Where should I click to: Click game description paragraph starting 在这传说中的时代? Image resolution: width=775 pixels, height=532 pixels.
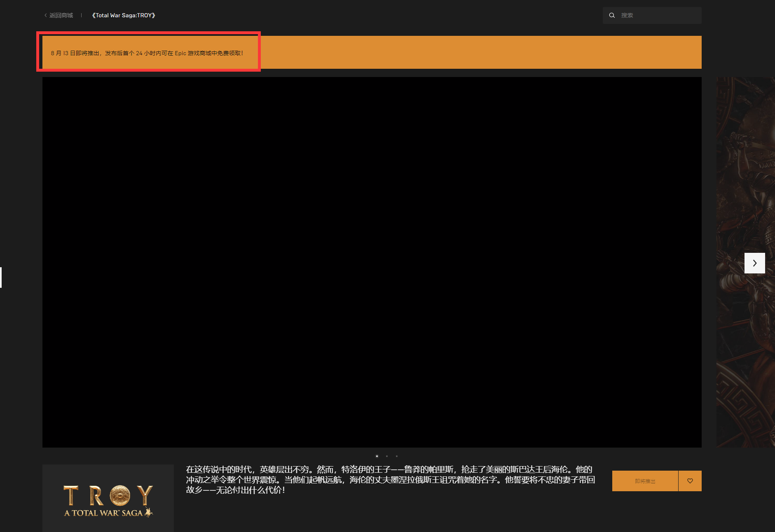(x=391, y=480)
